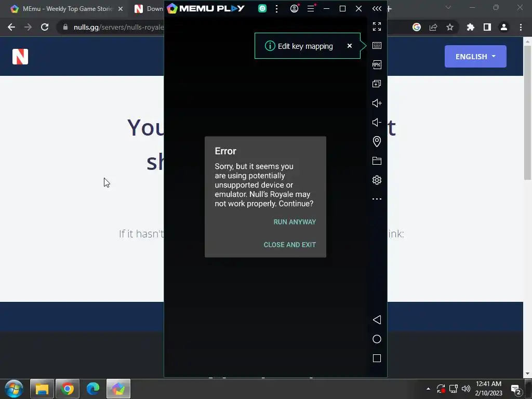
Task: Open MEmu fullscreen mode icon
Action: 377,26
